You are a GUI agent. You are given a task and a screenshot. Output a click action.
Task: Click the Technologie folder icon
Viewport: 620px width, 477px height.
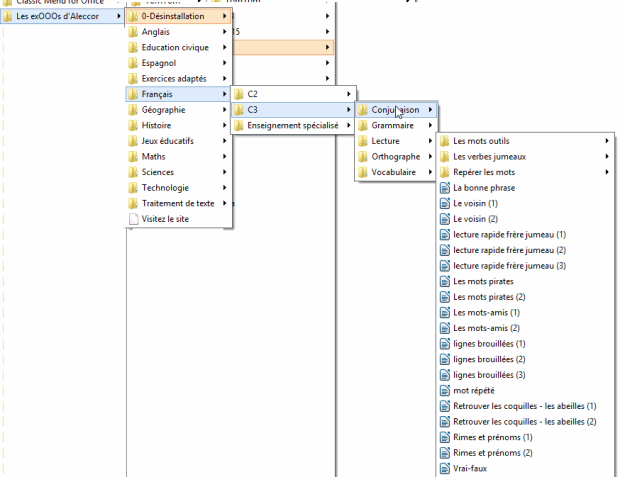(x=133, y=188)
